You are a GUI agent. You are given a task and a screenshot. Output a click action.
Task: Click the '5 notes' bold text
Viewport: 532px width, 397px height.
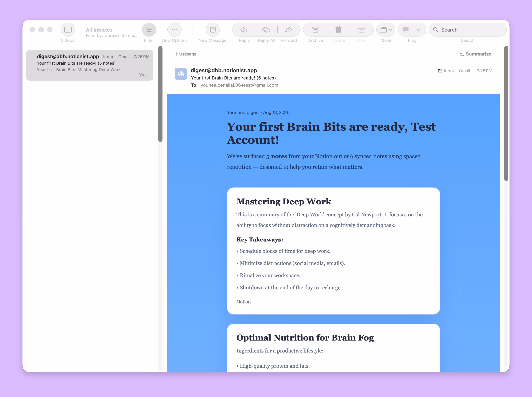point(277,156)
